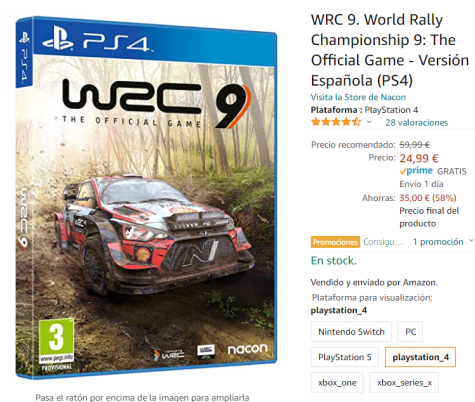Select the xbox_one platform option
475x402 pixels.
pyautogui.click(x=337, y=382)
